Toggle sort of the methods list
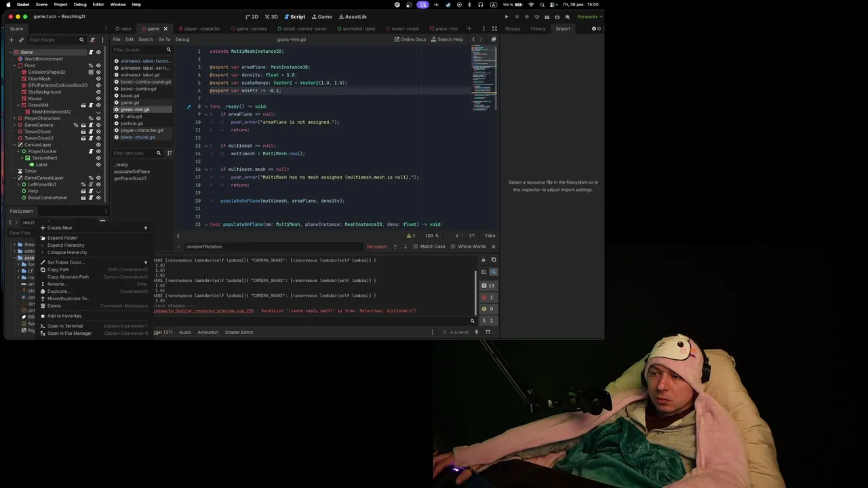Screen dimensions: 868x488 pos(169,153)
